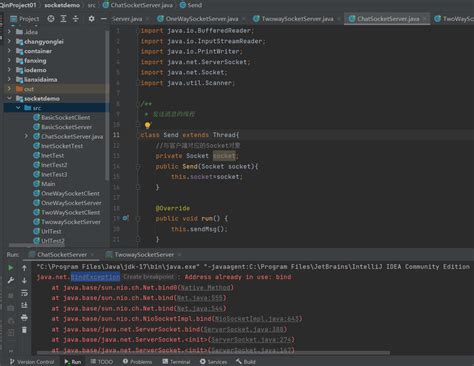Click the up arrow in stack trace toolbar
The width and height of the screenshot is (474, 366).
[x=24, y=268]
